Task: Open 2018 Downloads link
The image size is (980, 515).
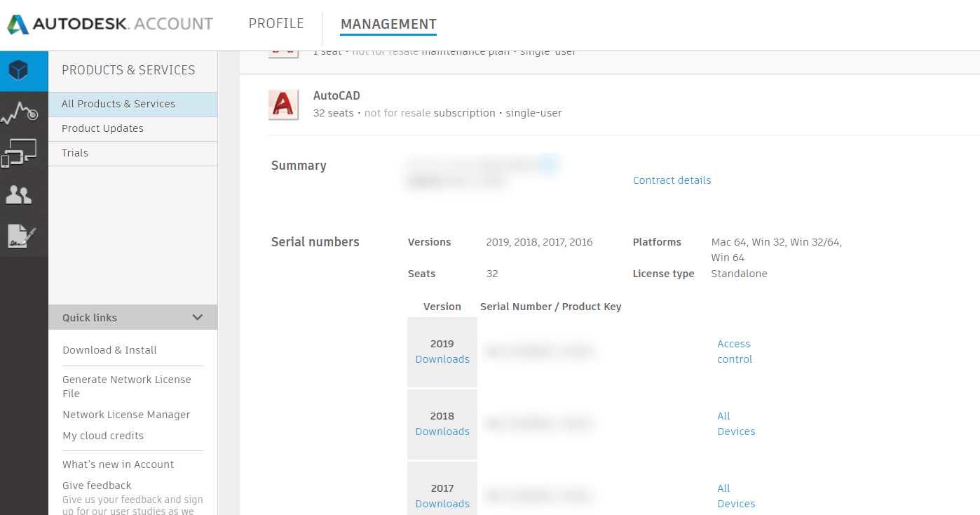Action: [x=442, y=432]
